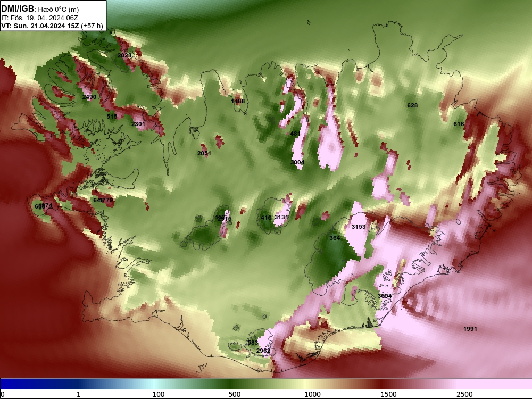Click the map value 1488
This screenshot has width=532, height=399.
238,101
